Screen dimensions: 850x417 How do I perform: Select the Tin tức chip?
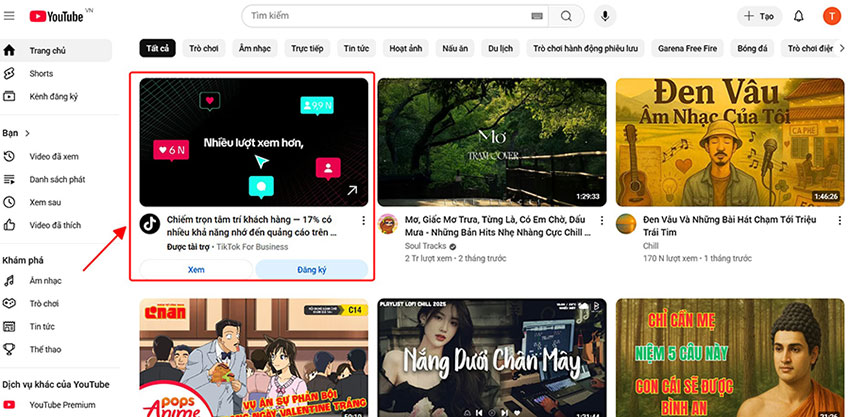(356, 48)
